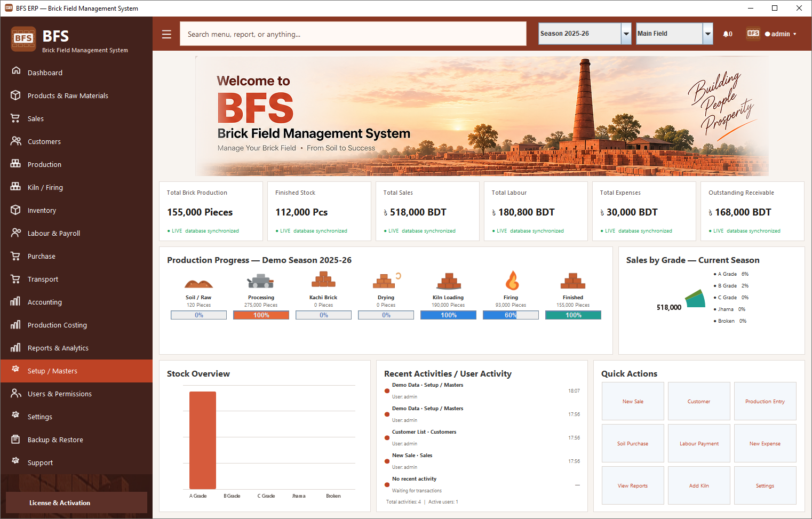The height and width of the screenshot is (519, 812).
Task: Open the Add Kiln quick action
Action: pyautogui.click(x=699, y=485)
